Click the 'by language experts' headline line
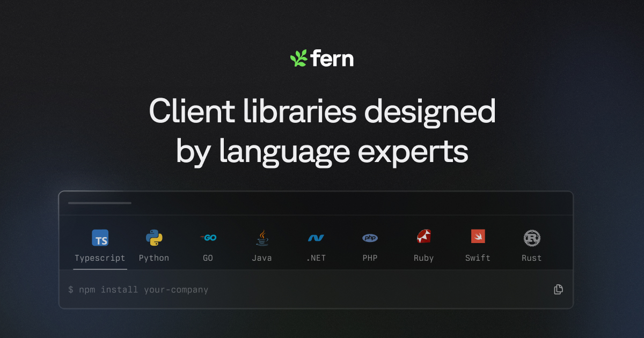Viewport: 644px width, 338px height. [x=322, y=153]
